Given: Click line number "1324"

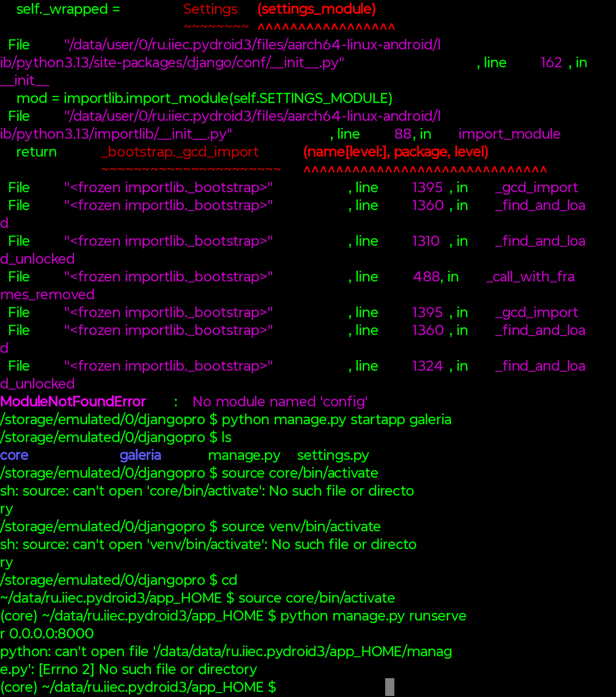Looking at the screenshot, I should click(427, 366).
